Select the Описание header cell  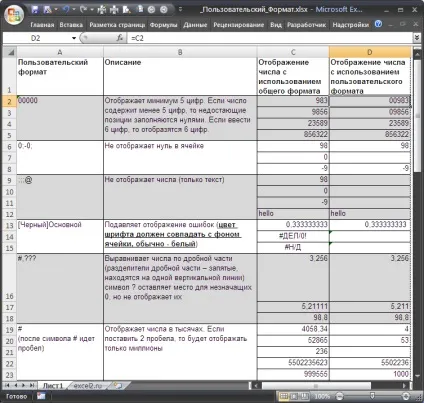tap(180, 76)
